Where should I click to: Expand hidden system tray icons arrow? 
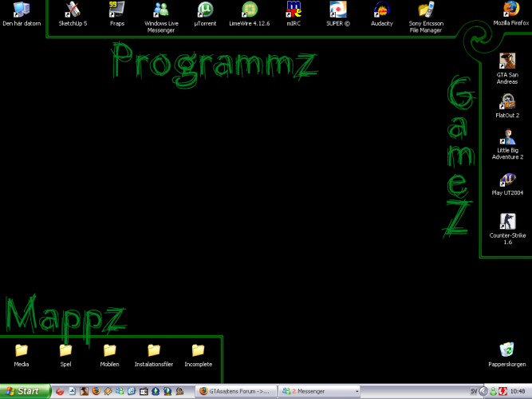pyautogui.click(x=483, y=391)
